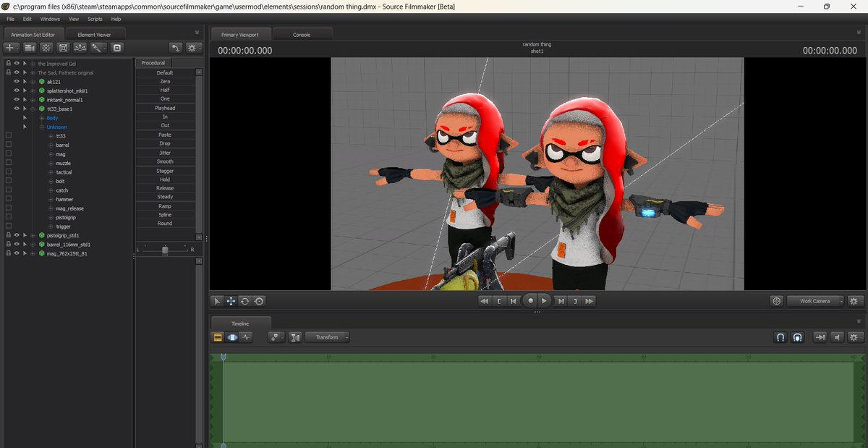Expand the mag_762x25tt_81 tree node
The width and height of the screenshot is (868, 448).
point(33,253)
